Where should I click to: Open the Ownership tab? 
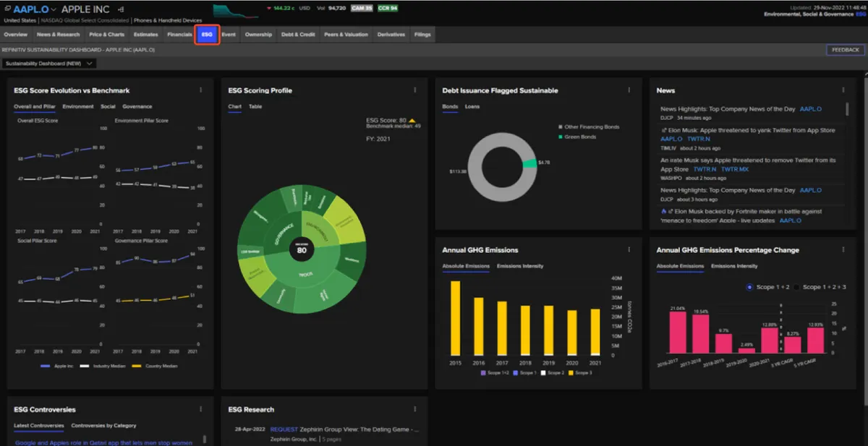[x=258, y=34]
